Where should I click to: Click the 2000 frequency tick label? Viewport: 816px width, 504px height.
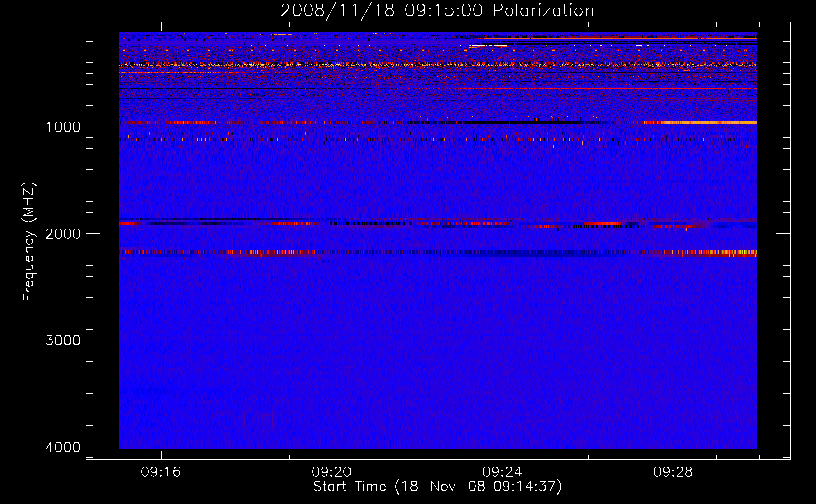63,234
